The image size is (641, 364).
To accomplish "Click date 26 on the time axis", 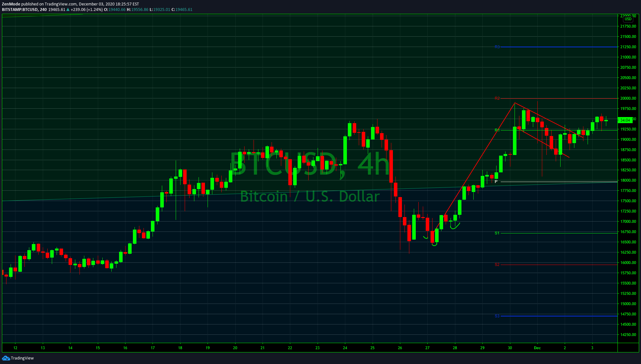I will (400, 348).
